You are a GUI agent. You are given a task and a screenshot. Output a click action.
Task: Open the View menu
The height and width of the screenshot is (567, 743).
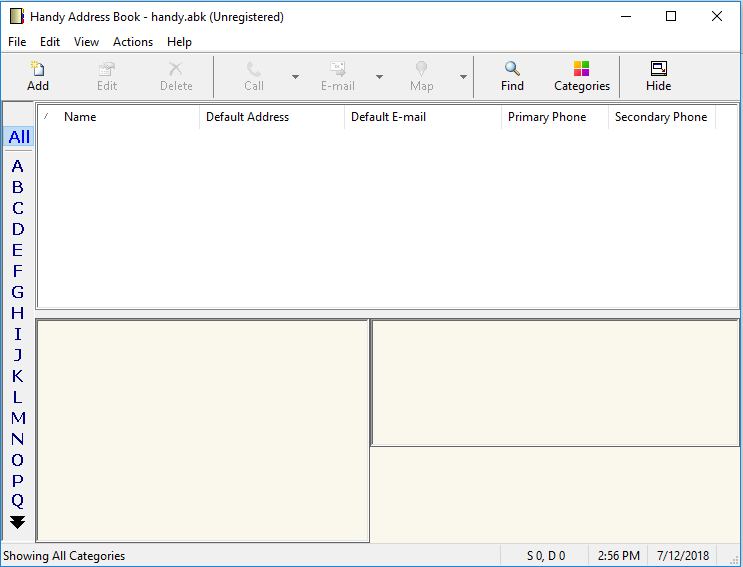tap(86, 42)
